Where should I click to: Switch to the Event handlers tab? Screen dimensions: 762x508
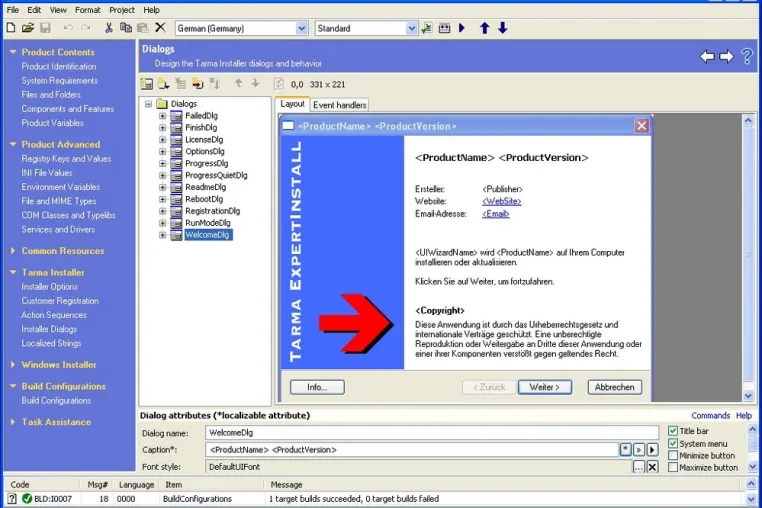[x=340, y=105]
